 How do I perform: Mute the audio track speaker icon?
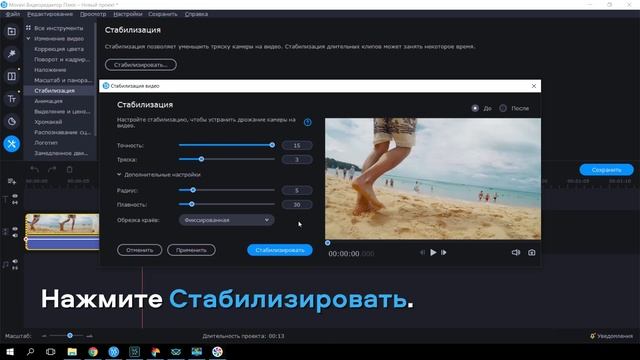15,261
